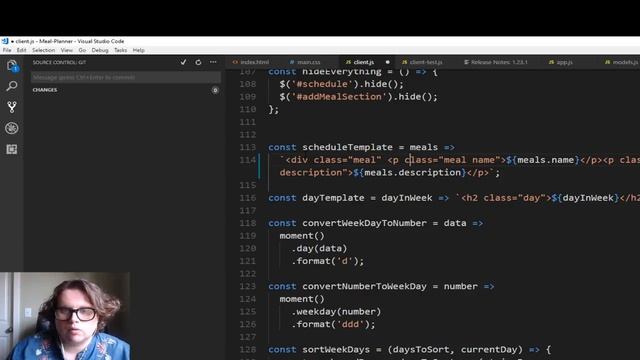Commit changes with the checkmark icon
The height and width of the screenshot is (360, 640).
point(183,62)
